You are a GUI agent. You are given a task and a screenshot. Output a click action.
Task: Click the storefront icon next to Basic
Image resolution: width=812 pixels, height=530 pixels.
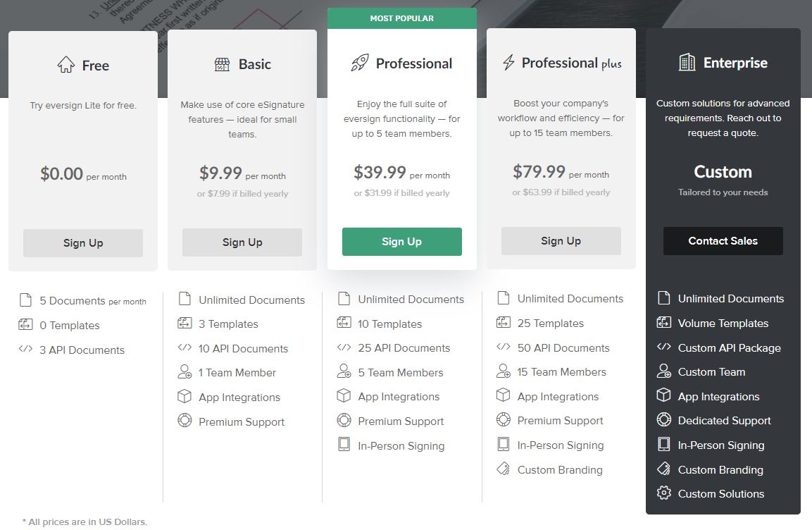point(222,64)
